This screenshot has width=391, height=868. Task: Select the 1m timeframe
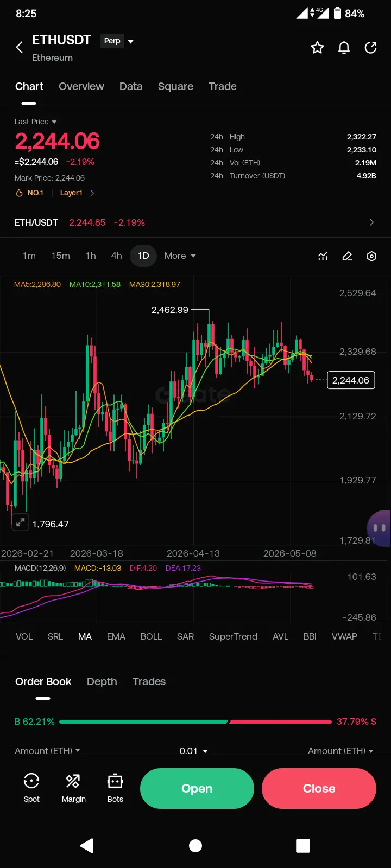pos(29,256)
